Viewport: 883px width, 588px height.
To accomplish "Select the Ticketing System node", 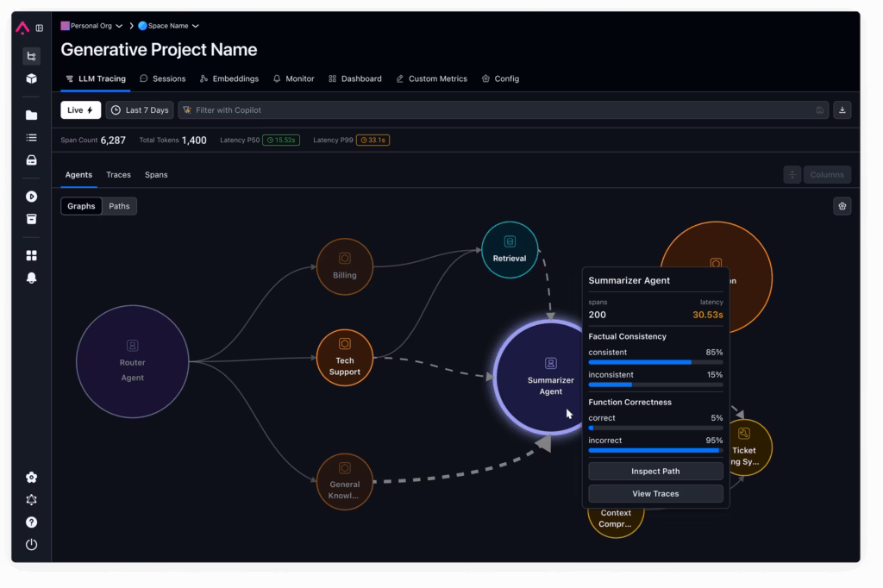I will [751, 447].
